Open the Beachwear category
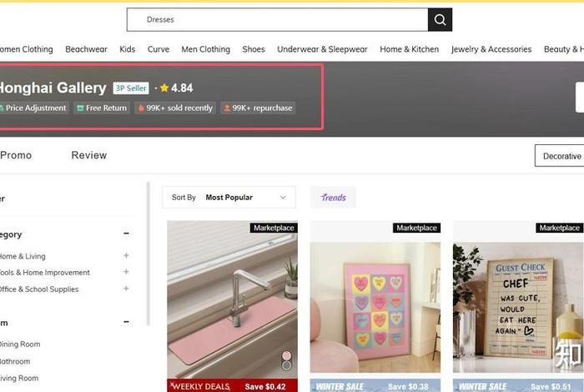 click(86, 49)
